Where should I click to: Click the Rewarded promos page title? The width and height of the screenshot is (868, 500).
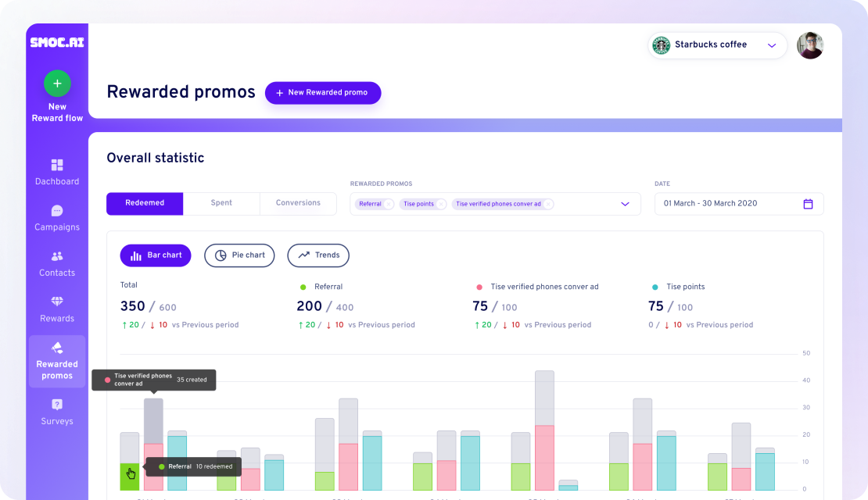(181, 92)
